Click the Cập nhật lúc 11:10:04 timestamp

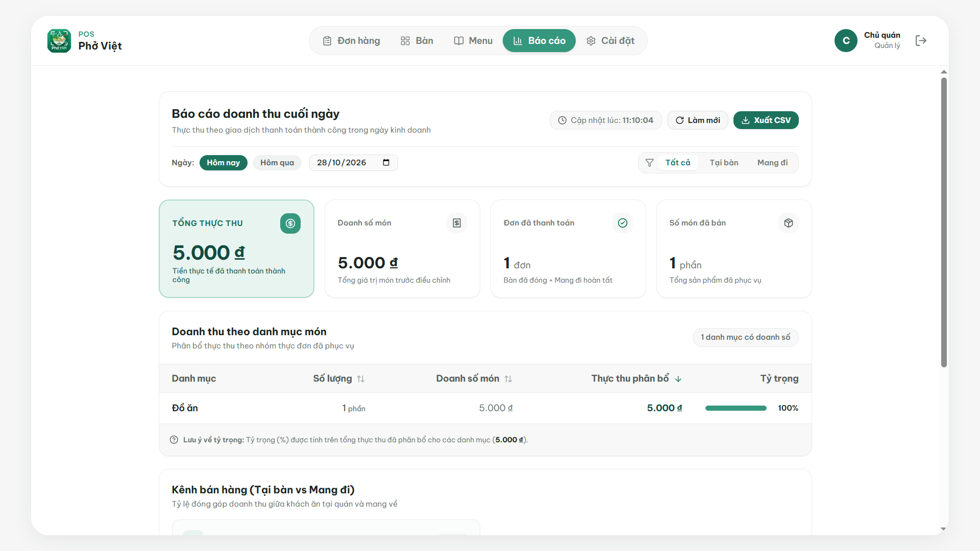point(606,120)
